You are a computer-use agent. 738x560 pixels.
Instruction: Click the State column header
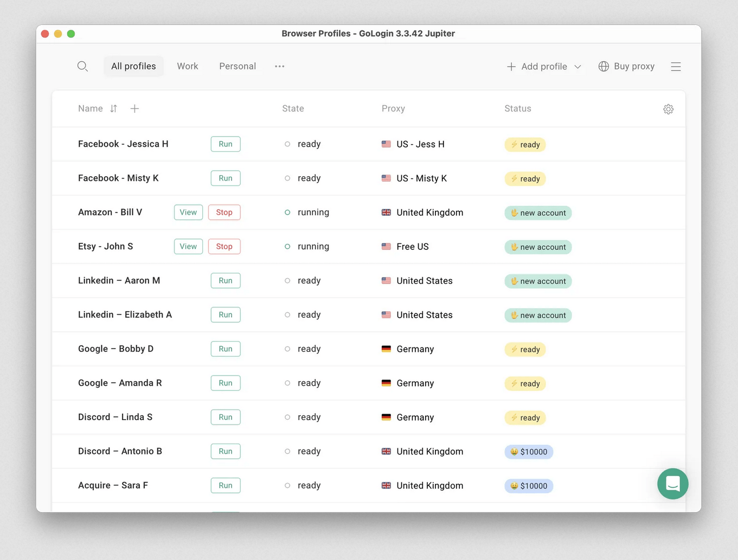293,108
